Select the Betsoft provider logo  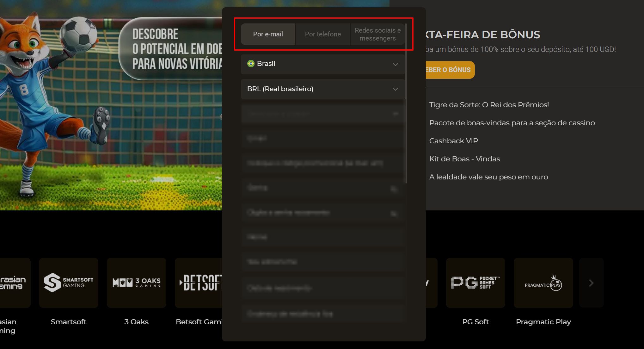tap(199, 283)
